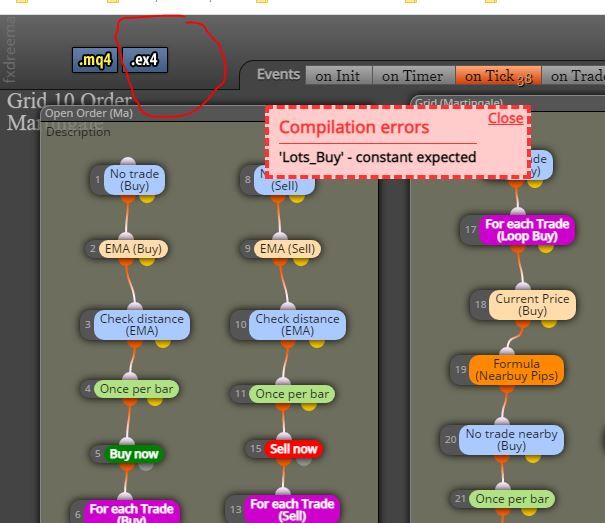Select block 2 EMA (Buy)
The image size is (605, 523).
point(134,249)
